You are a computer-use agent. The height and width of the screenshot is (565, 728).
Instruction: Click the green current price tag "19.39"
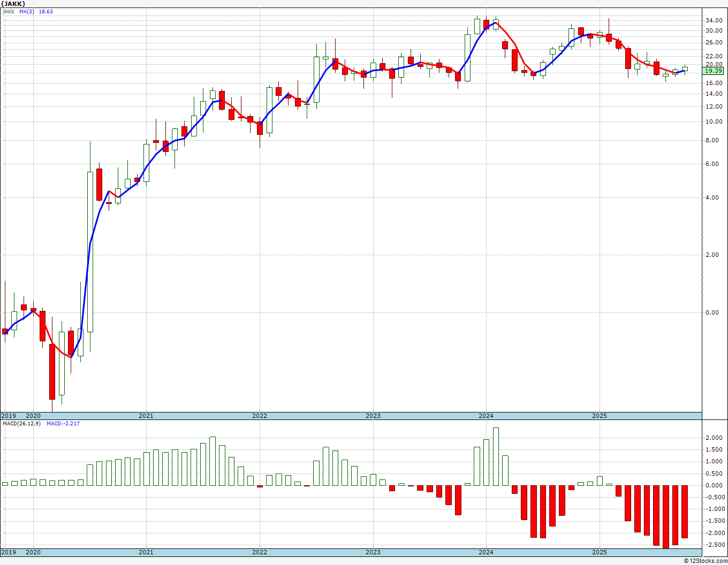pyautogui.click(x=714, y=71)
